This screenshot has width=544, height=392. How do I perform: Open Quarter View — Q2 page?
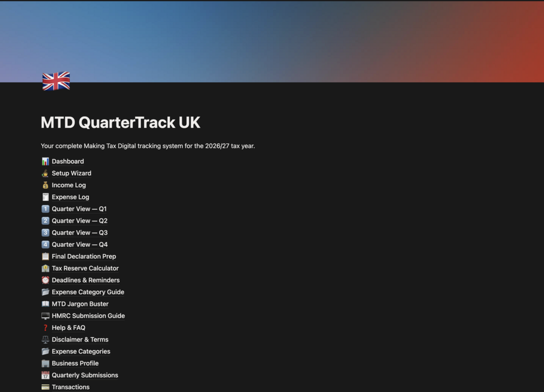pyautogui.click(x=80, y=221)
